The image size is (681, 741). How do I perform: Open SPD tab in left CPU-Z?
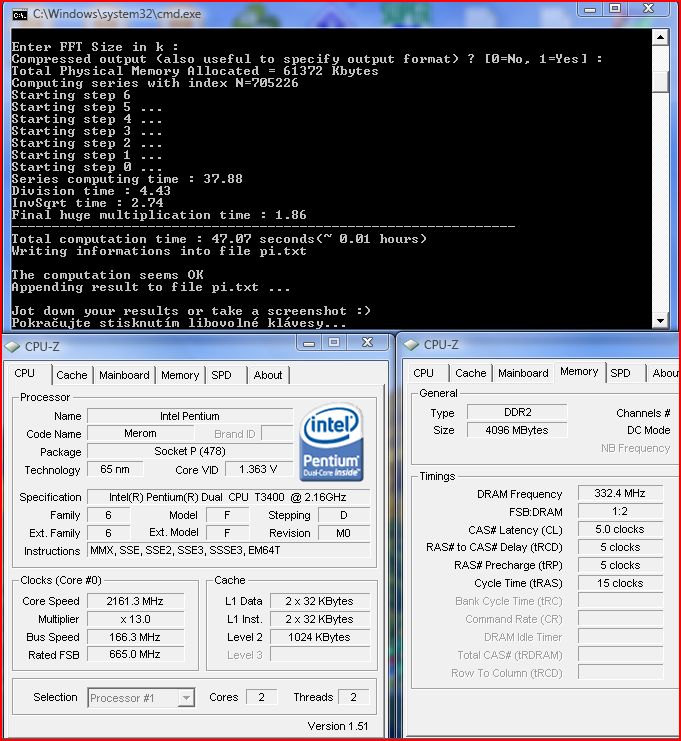point(221,375)
